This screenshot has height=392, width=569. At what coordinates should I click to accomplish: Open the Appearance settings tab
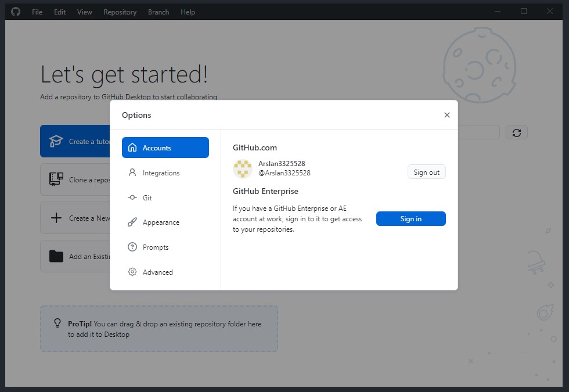(165, 222)
